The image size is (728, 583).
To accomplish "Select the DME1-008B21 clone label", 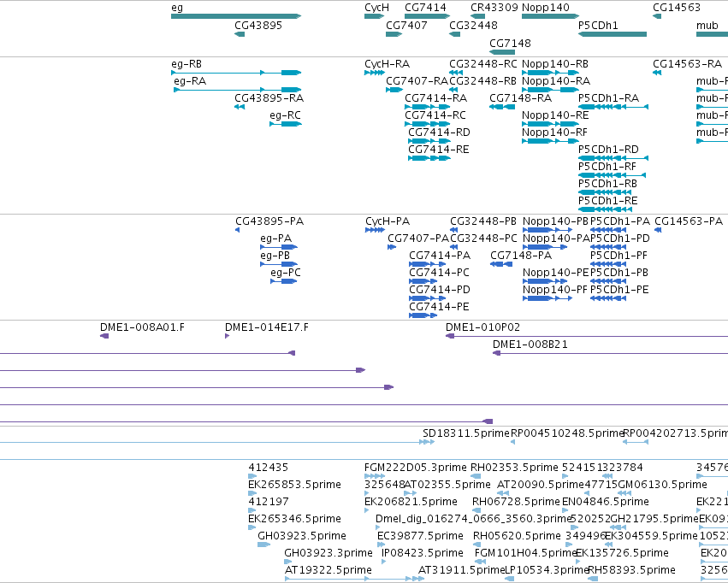I will pos(530,344).
